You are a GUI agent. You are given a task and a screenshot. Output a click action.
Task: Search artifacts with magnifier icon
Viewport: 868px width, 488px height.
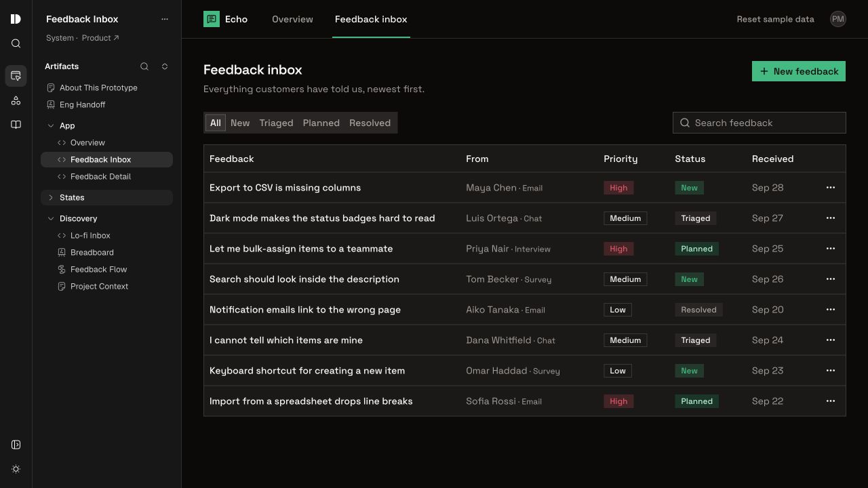pos(144,66)
